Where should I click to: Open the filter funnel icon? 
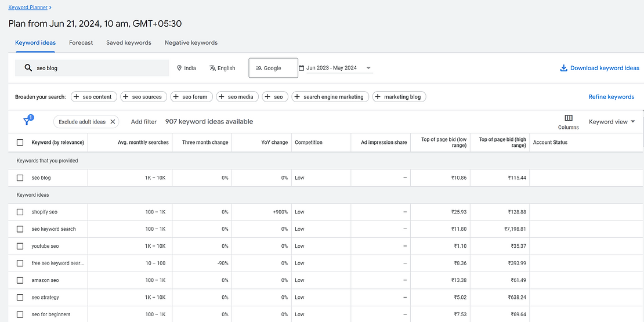click(x=27, y=121)
